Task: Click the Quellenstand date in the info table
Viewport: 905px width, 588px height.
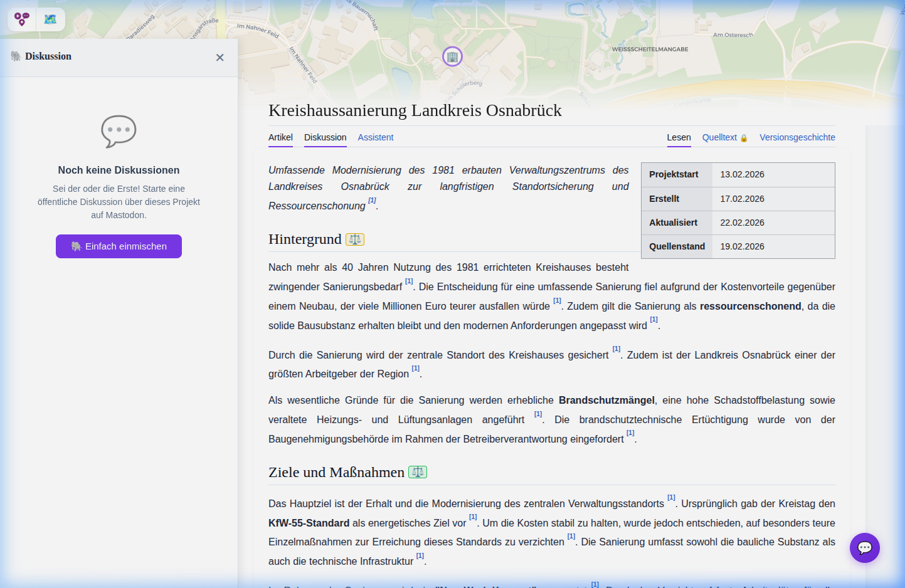Action: tap(743, 246)
